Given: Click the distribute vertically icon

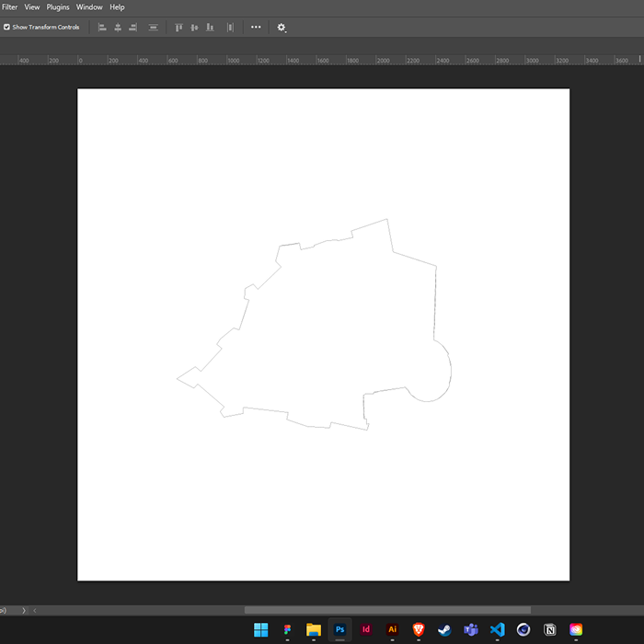Looking at the screenshot, I should click(x=154, y=28).
